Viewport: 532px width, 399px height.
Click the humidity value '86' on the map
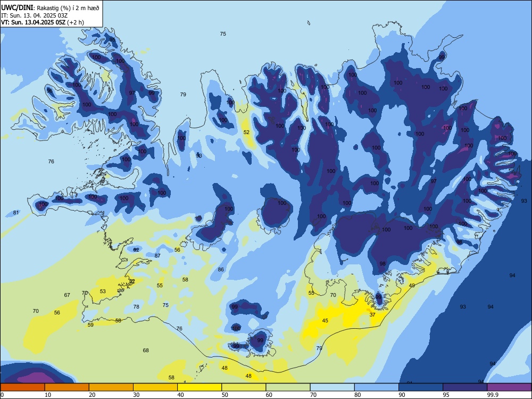221,269
